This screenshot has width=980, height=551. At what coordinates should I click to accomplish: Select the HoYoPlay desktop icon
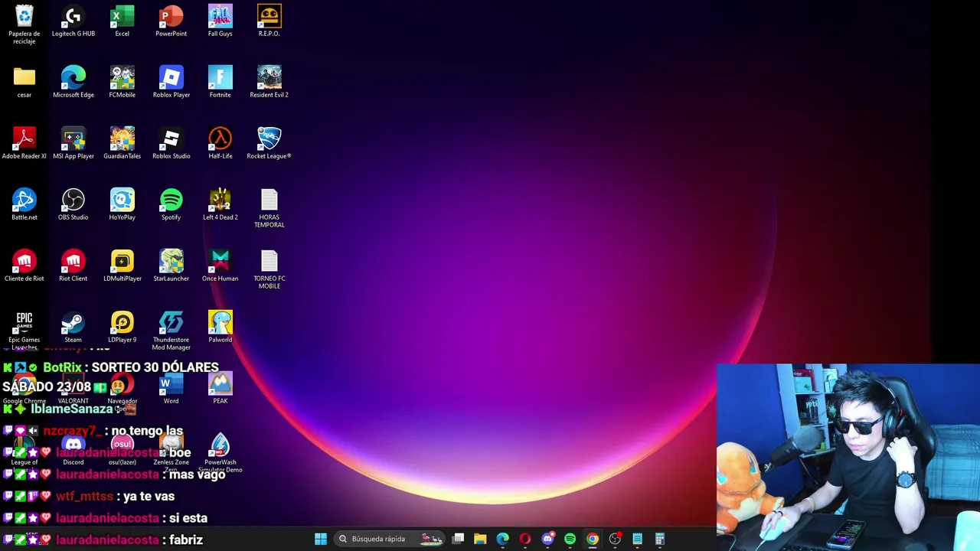tap(122, 205)
